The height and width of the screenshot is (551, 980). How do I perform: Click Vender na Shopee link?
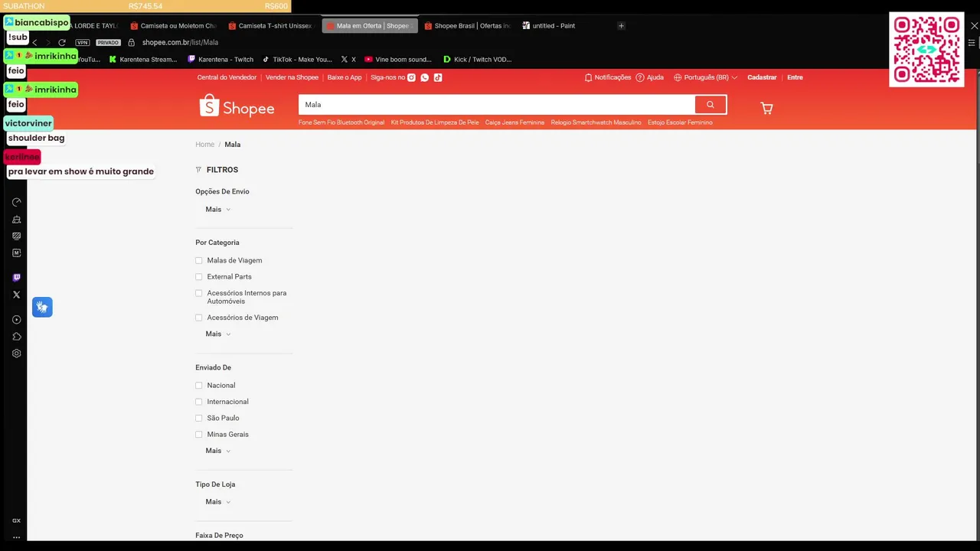coord(292,77)
